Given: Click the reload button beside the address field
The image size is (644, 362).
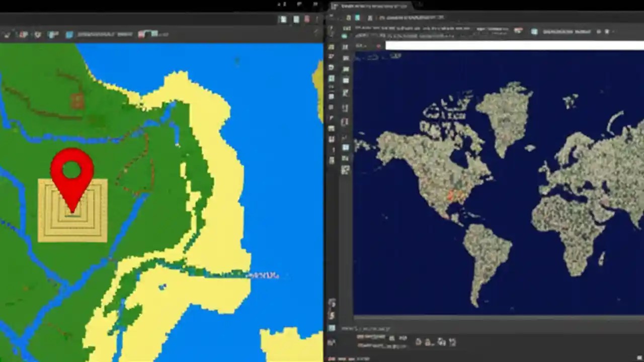Looking at the screenshot, I should 379,46.
